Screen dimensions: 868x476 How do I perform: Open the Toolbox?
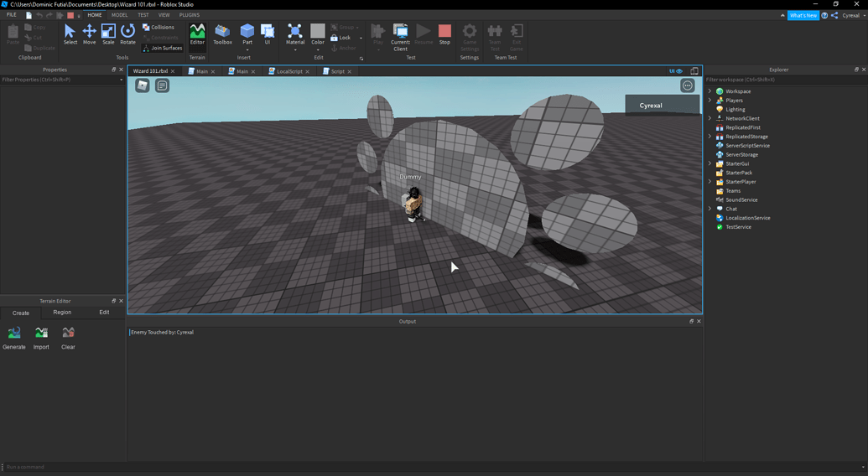(222, 34)
